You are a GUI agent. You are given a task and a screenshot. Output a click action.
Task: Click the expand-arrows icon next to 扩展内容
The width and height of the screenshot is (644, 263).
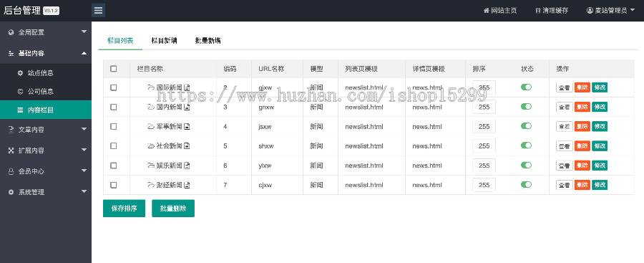coord(11,150)
